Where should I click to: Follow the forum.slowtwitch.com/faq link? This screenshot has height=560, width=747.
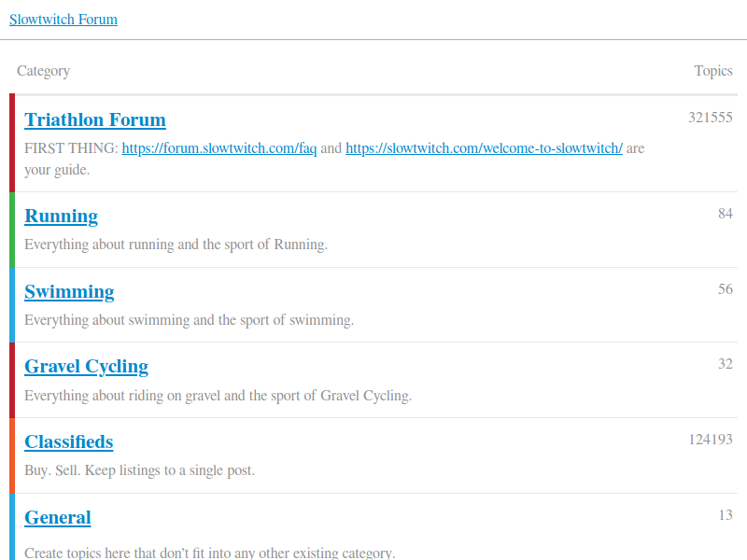[219, 148]
